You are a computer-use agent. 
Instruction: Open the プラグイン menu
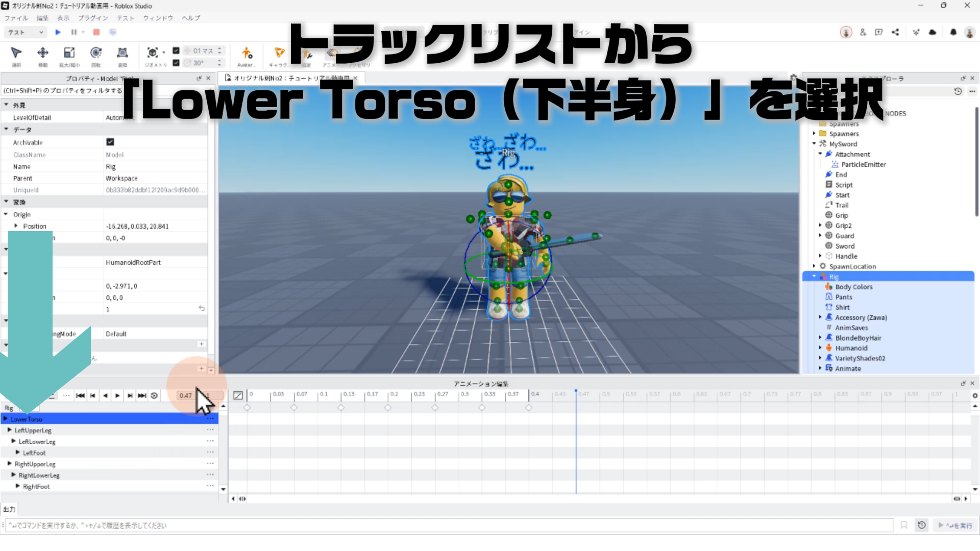93,18
